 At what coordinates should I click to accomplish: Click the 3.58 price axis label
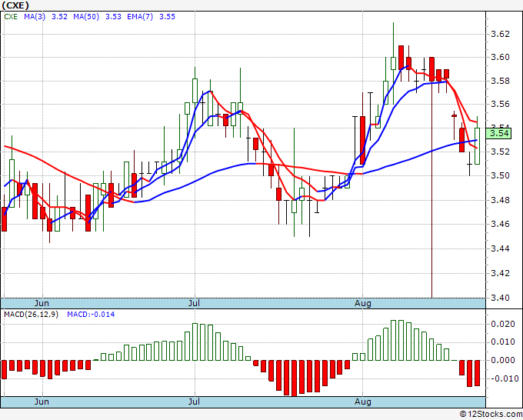click(x=501, y=81)
